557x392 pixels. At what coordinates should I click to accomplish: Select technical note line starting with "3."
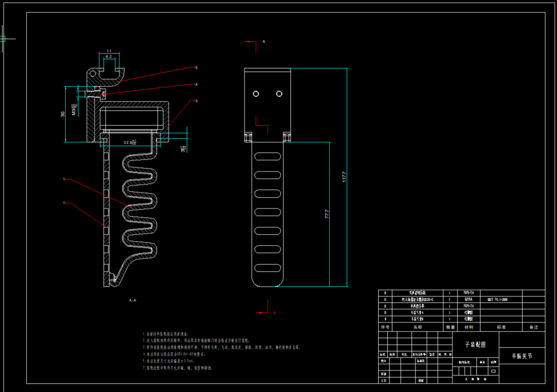click(x=222, y=347)
